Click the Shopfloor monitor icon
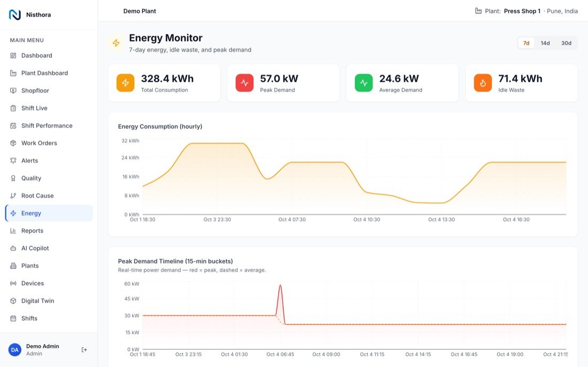The height and width of the screenshot is (367, 588). tap(13, 91)
